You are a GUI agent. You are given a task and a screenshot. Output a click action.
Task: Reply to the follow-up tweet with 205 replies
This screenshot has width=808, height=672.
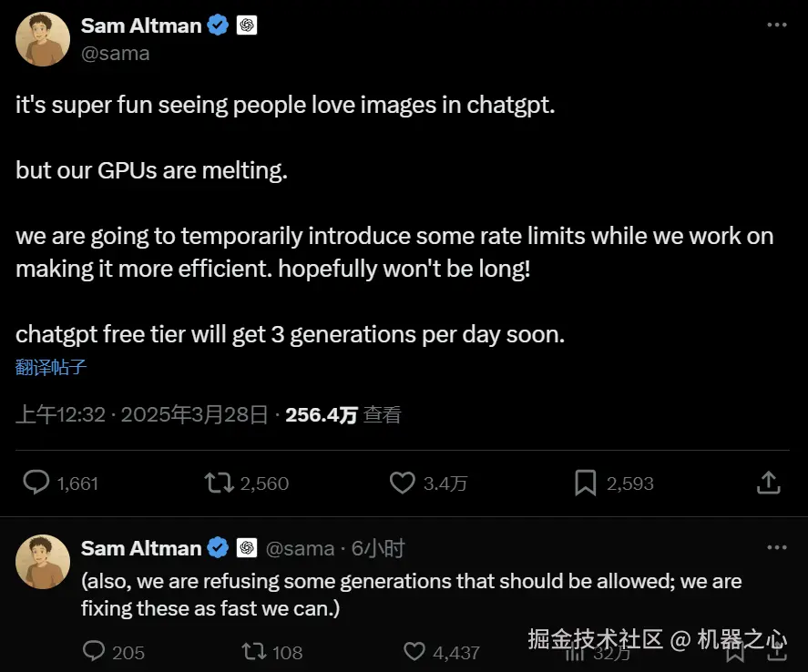pos(95,651)
